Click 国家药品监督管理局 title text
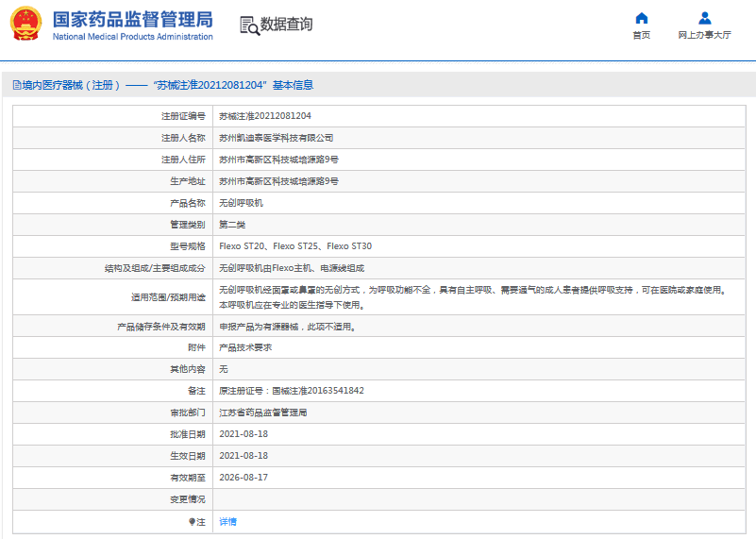 [x=132, y=20]
